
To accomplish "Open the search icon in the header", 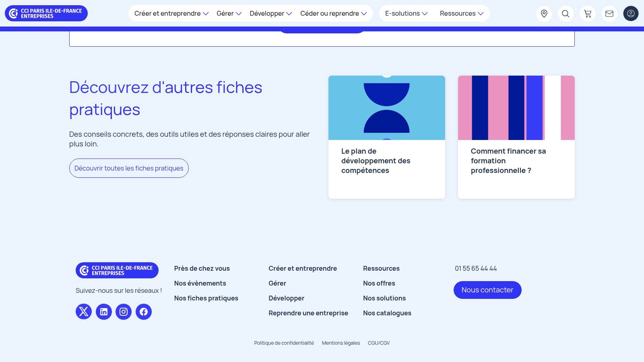I will (x=566, y=13).
